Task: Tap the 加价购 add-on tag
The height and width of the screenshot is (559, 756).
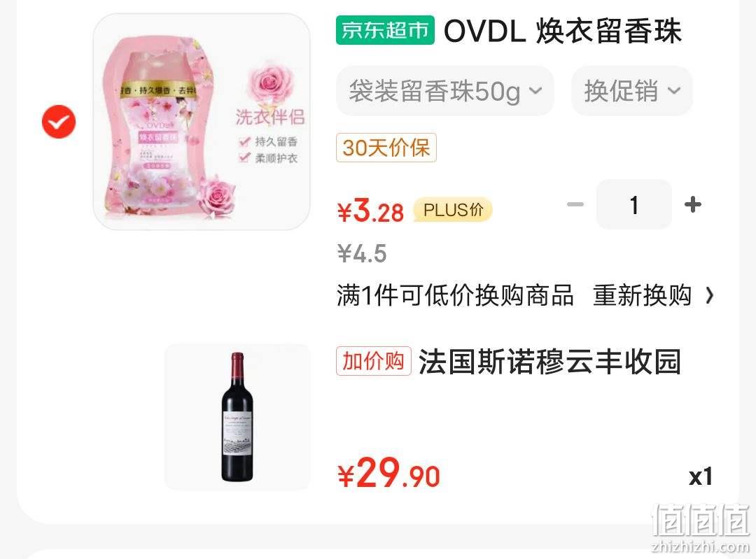Action: (374, 361)
